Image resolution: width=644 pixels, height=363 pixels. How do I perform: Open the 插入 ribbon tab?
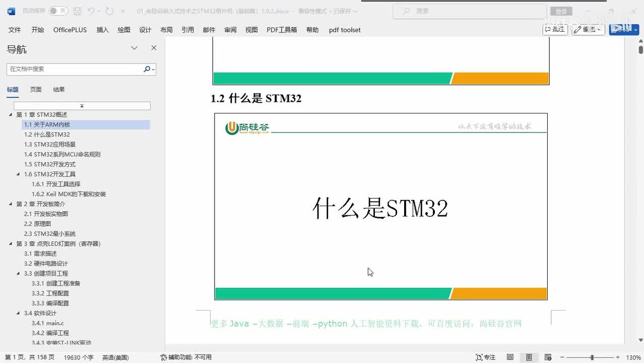pyautogui.click(x=102, y=30)
